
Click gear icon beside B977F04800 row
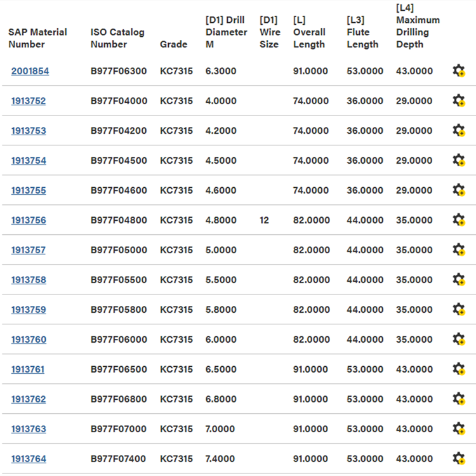459,220
